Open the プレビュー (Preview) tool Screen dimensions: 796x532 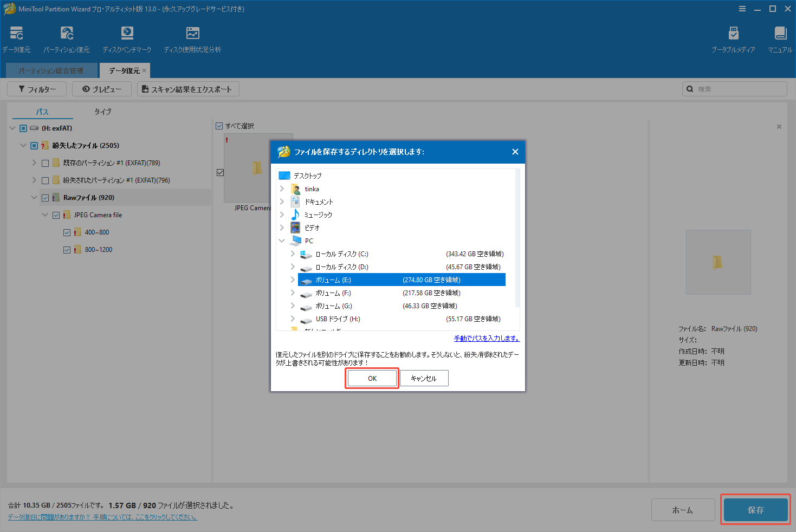tap(101, 88)
